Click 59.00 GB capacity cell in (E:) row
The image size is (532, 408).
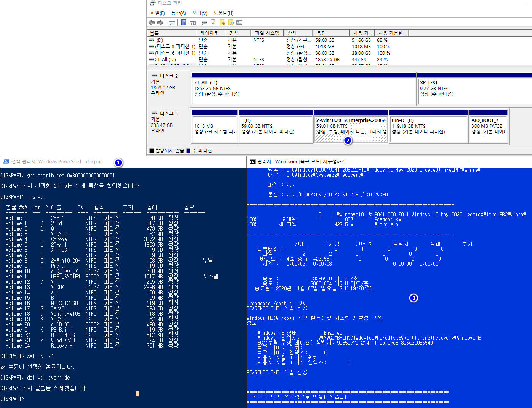pyautogui.click(x=325, y=40)
